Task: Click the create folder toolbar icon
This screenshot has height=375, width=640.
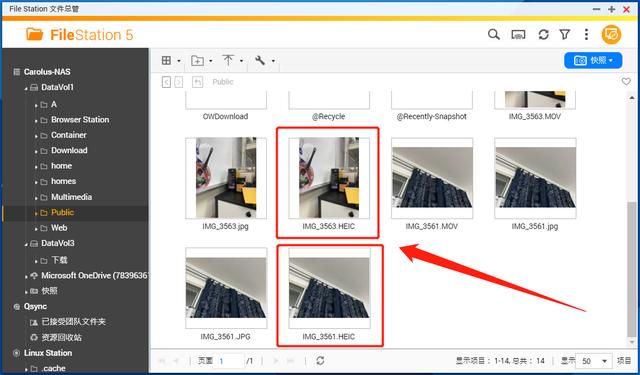Action: pyautogui.click(x=198, y=61)
